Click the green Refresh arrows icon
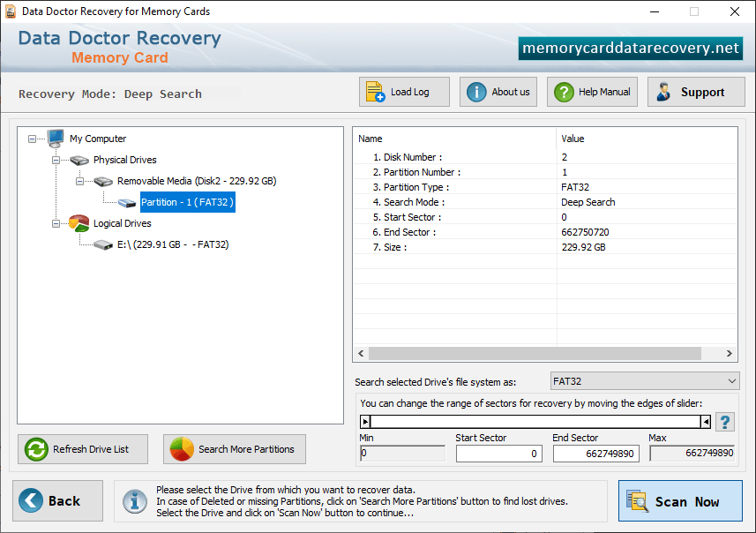This screenshot has width=756, height=533. coord(36,449)
